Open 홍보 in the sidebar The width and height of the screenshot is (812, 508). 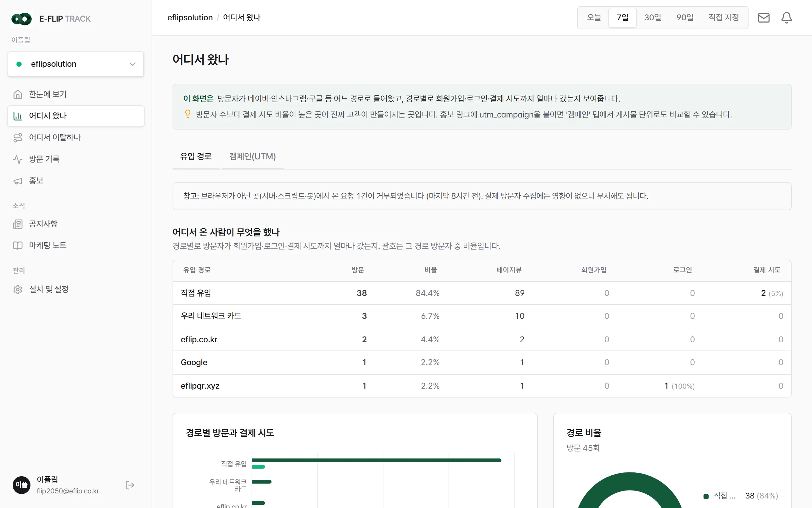76,181
